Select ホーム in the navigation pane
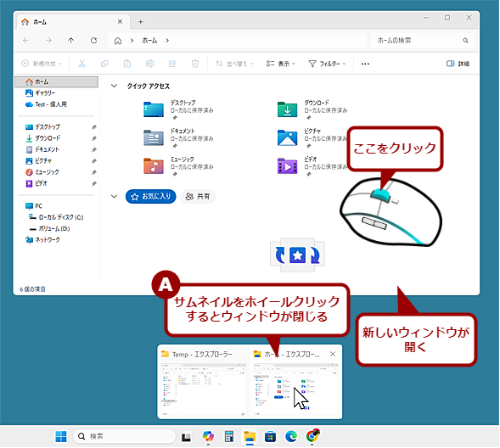The image size is (500, 448). [x=56, y=82]
